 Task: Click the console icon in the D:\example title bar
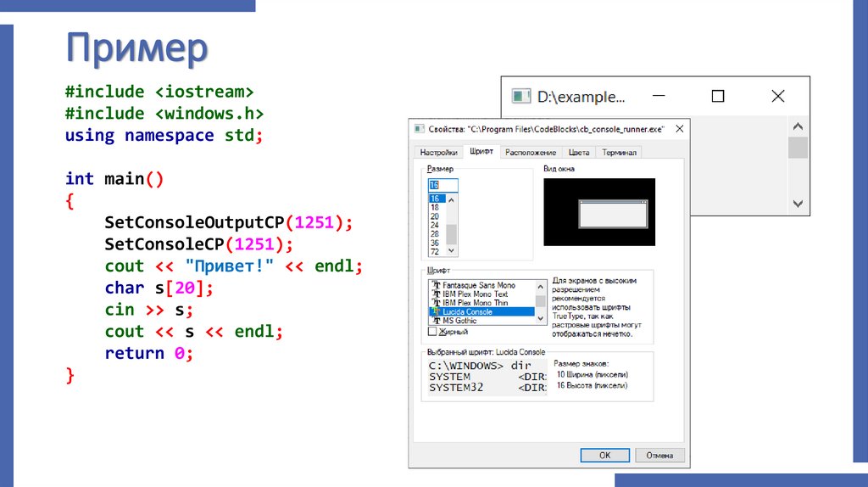tap(522, 97)
